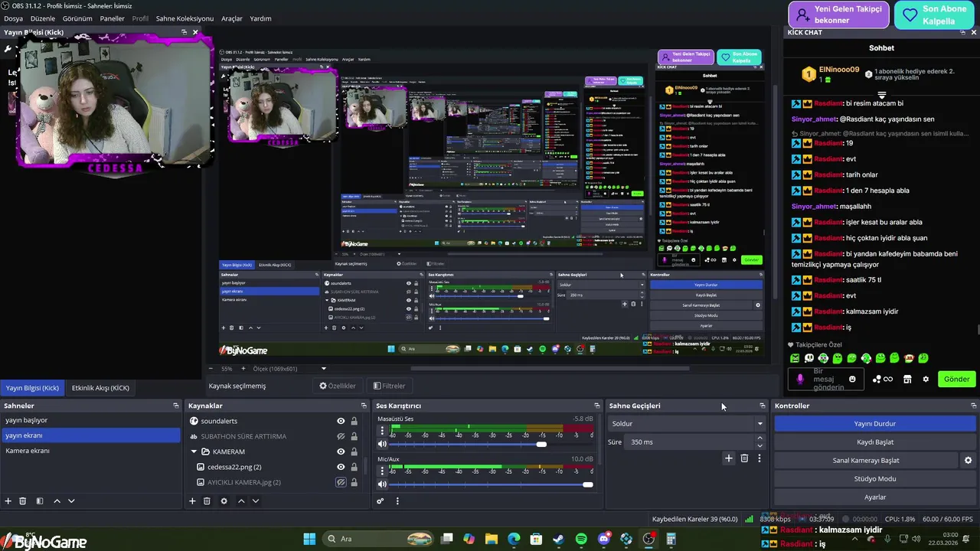Viewport: 980px width, 551px height.
Task: Open the Dosya menu
Action: coord(13,18)
